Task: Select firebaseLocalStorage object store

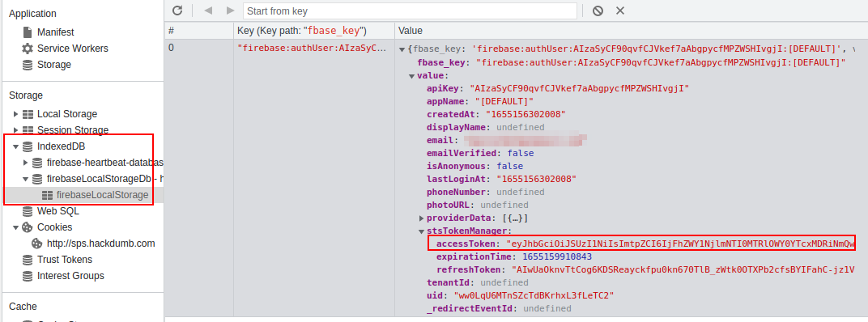Action: 102,195
